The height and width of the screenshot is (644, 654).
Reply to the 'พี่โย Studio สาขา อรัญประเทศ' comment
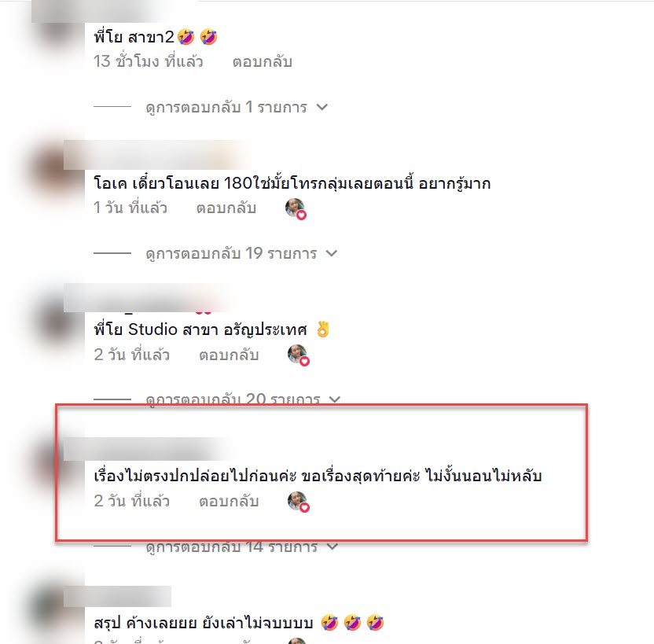(x=229, y=355)
